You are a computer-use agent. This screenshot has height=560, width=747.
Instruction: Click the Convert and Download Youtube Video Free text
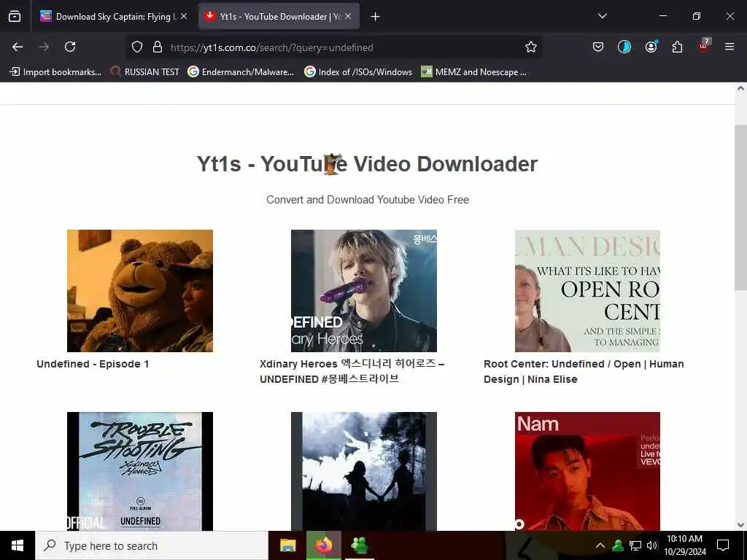[368, 200]
